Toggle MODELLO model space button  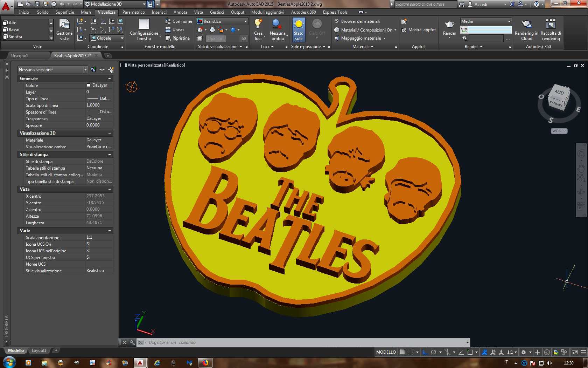pos(386,352)
